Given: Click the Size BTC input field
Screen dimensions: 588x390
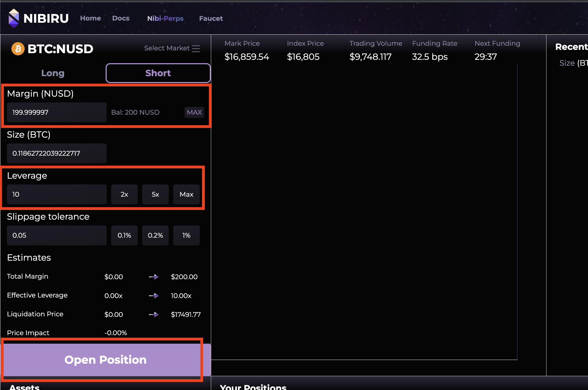Looking at the screenshot, I should tap(57, 153).
